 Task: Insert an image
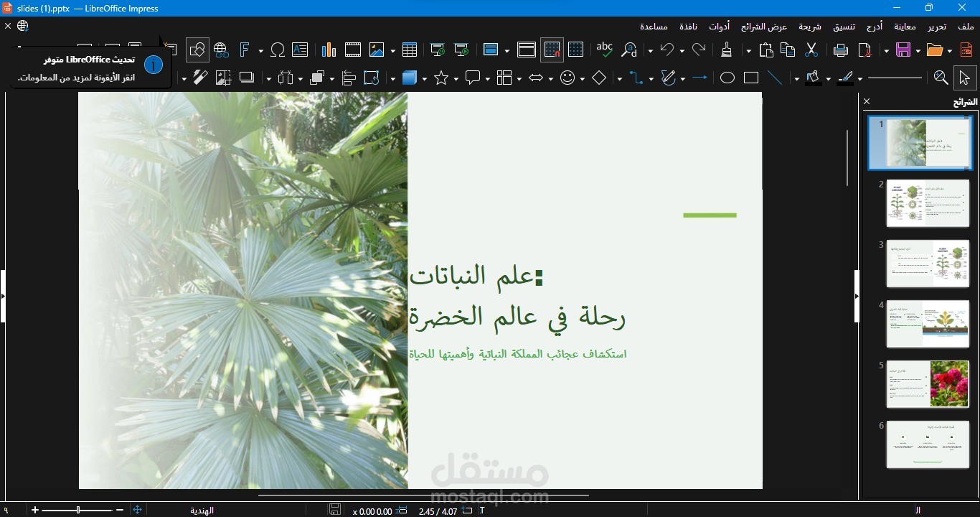pos(377,50)
